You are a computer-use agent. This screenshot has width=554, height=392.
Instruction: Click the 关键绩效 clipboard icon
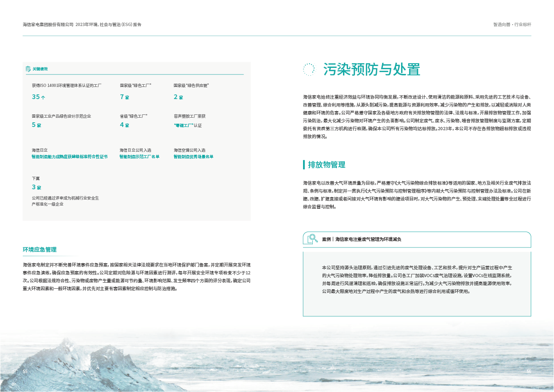pyautogui.click(x=28, y=69)
